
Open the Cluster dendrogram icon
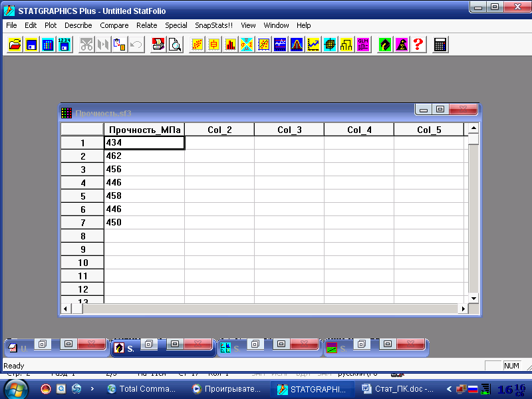point(346,45)
